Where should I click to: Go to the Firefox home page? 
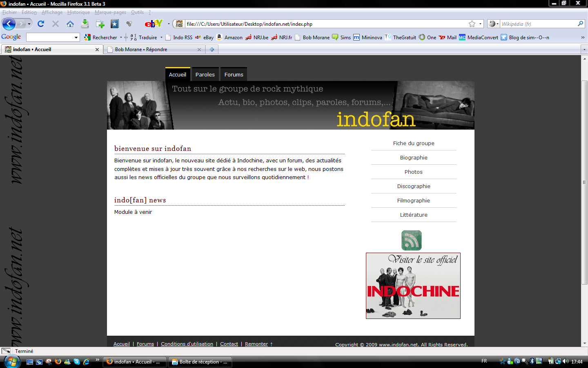(x=70, y=24)
